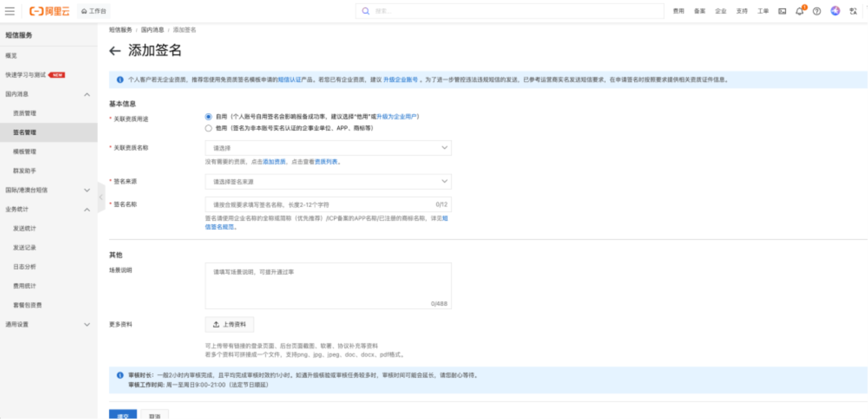The image size is (868, 419).
Task: Click the 添加资质 link
Action: click(274, 162)
